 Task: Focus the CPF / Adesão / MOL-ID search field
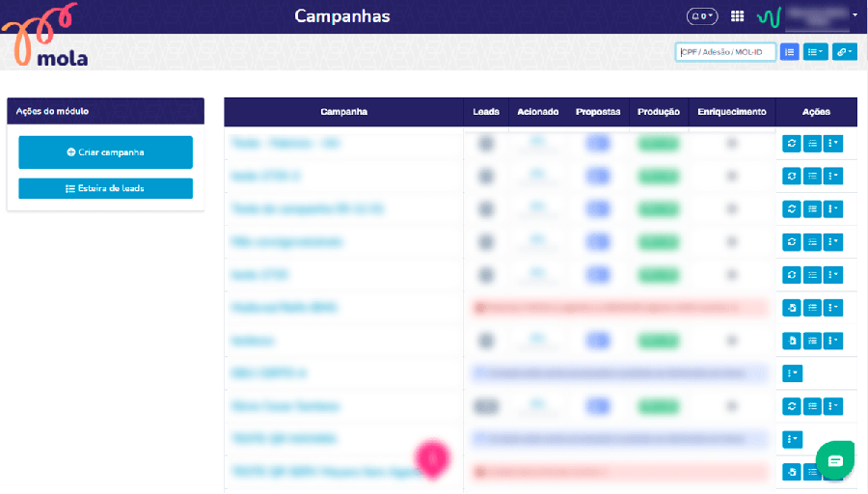coord(726,52)
